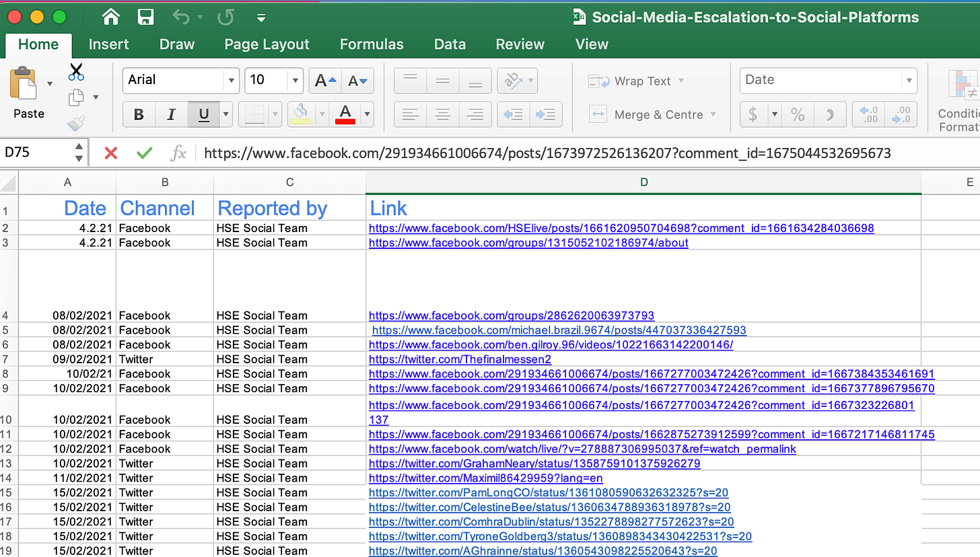
Task: Increase font size button
Action: click(325, 81)
